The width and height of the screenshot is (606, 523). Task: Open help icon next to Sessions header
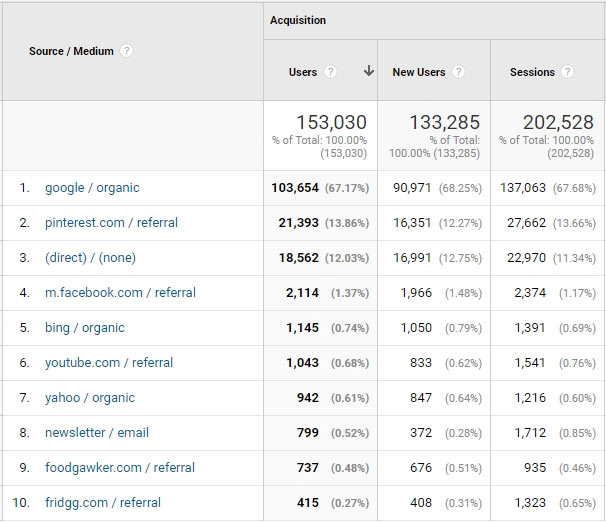tap(567, 72)
